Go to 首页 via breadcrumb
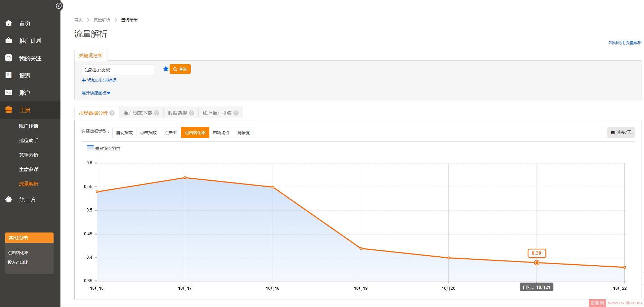The height and width of the screenshot is (307, 644). [78, 20]
